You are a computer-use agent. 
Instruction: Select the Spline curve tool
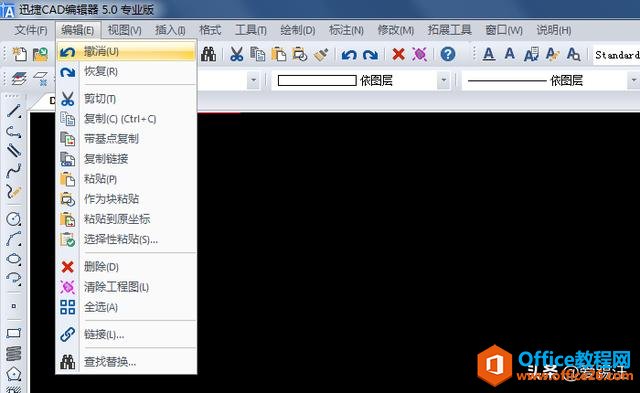coord(13,171)
